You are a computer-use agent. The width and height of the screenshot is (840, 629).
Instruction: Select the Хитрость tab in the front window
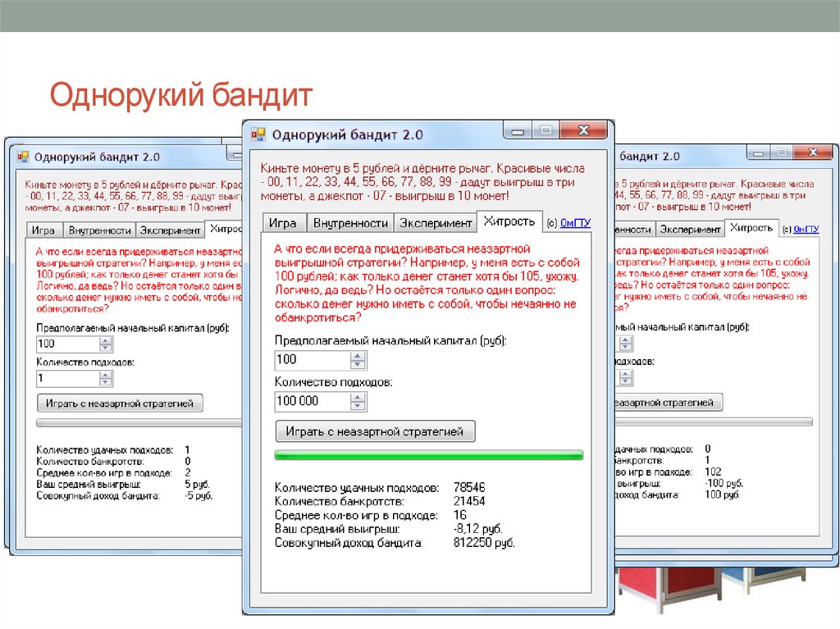(509, 221)
